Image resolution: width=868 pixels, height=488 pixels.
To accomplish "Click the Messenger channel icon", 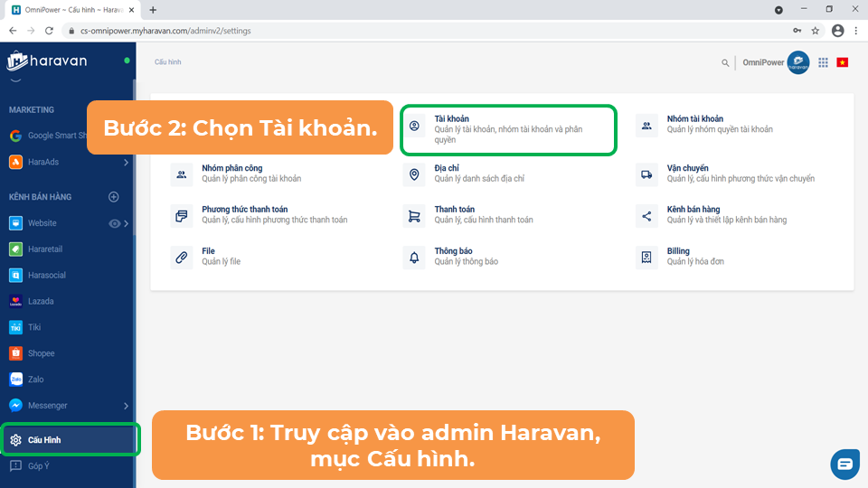I will click(15, 405).
